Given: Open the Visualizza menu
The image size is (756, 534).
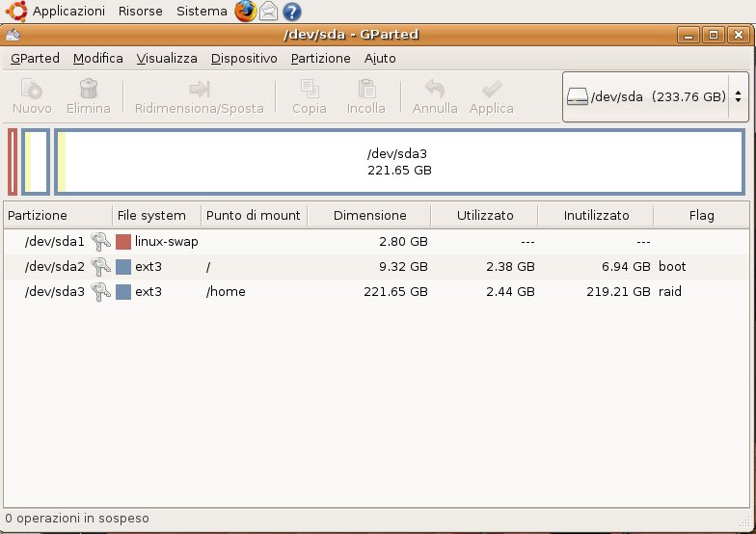Looking at the screenshot, I should click(167, 58).
